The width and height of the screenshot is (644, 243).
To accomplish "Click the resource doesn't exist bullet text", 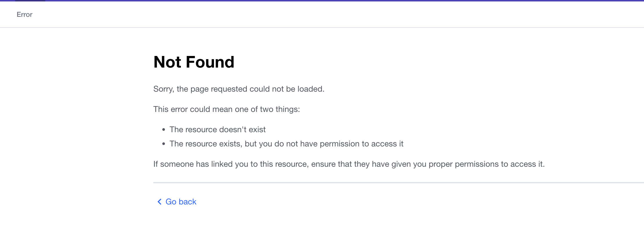I will 217,130.
